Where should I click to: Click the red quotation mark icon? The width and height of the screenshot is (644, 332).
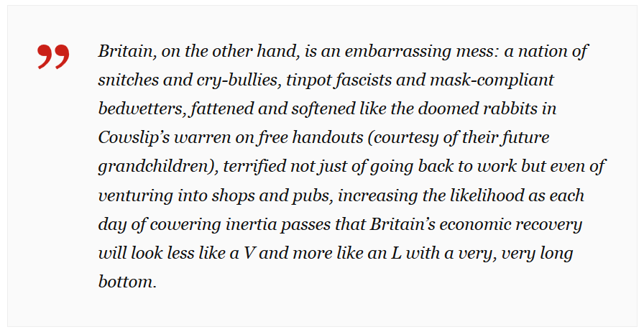(x=53, y=57)
